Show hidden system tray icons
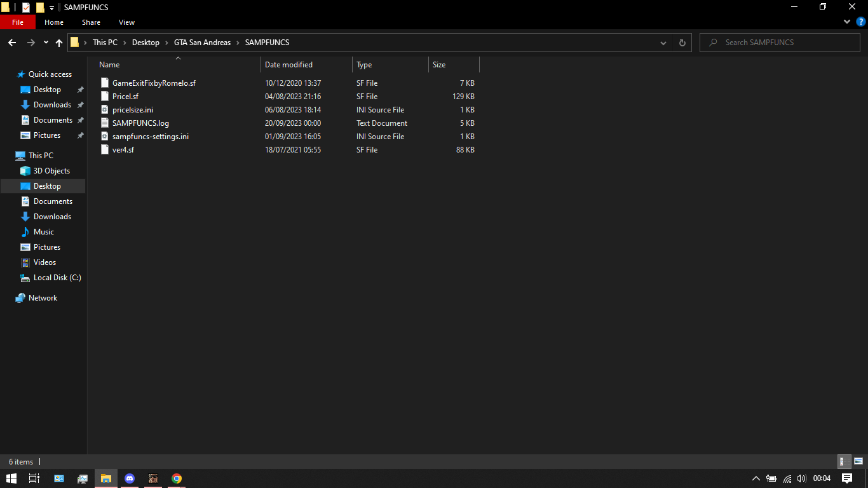868x488 pixels. point(756,478)
